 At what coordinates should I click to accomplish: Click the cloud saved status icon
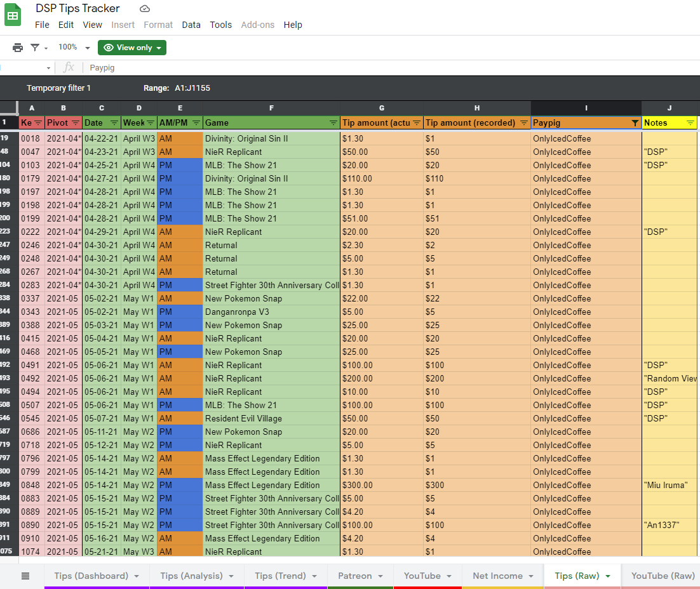click(145, 8)
